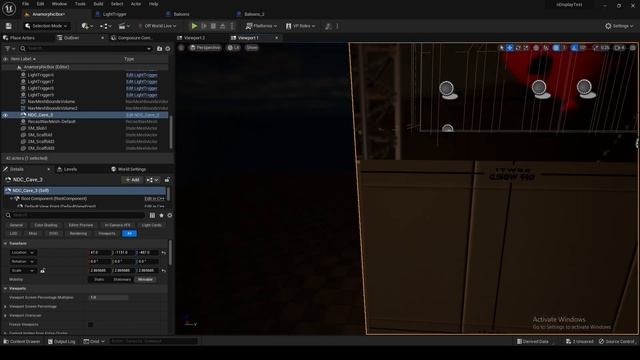
Task: Open the Location type dropdown
Action: (x=23, y=253)
